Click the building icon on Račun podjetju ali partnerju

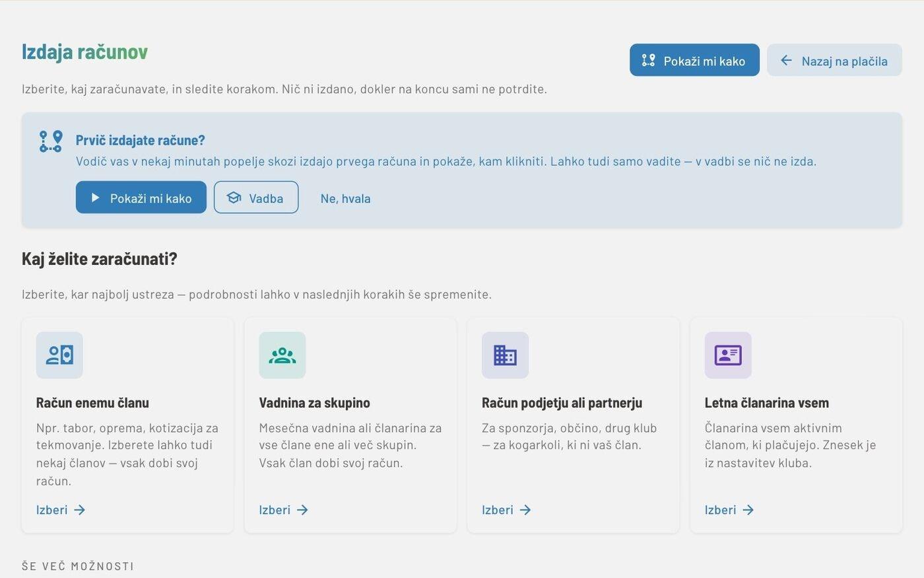point(505,355)
